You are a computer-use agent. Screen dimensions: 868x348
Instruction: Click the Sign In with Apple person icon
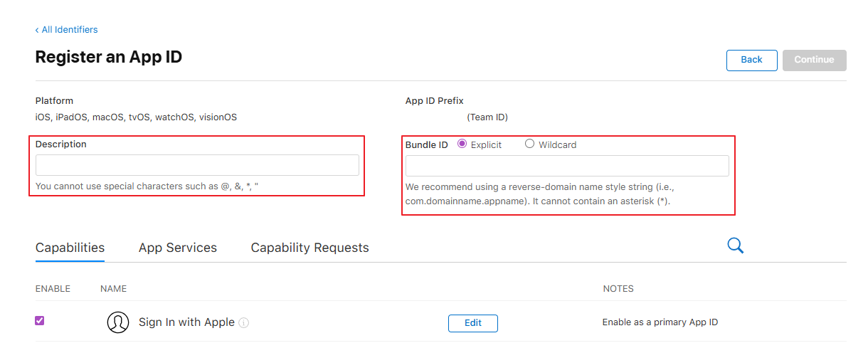[118, 322]
